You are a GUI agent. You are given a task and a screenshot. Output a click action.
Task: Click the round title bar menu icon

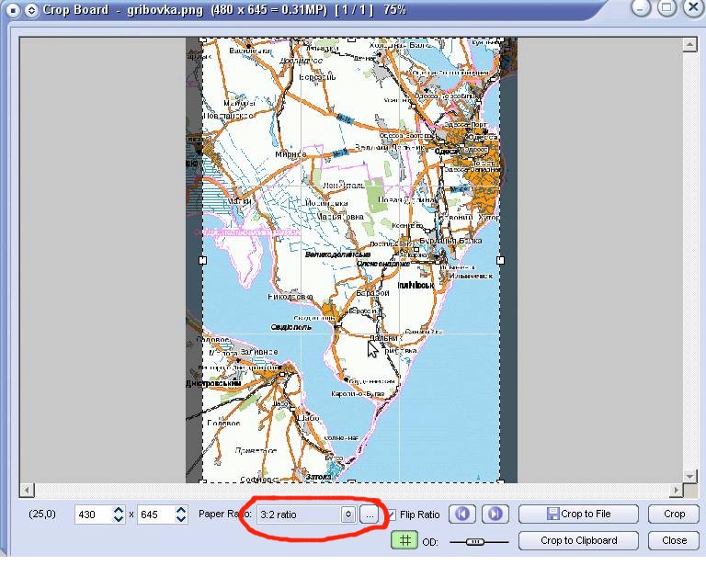14,10
